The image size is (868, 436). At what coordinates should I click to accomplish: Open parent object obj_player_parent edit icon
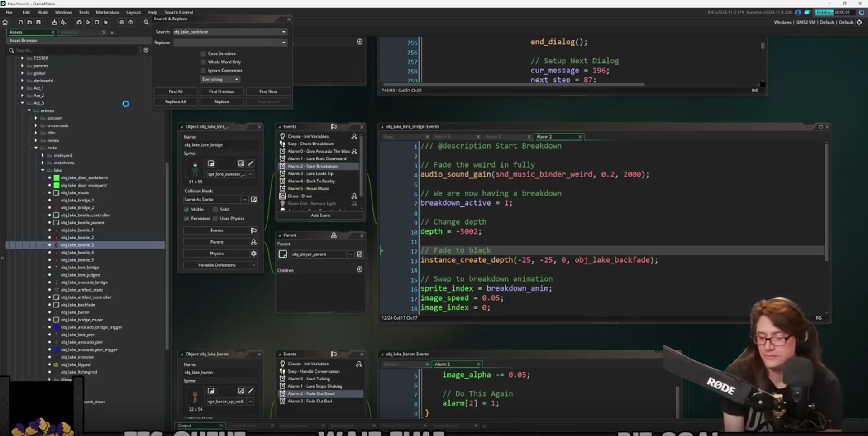[x=360, y=254]
